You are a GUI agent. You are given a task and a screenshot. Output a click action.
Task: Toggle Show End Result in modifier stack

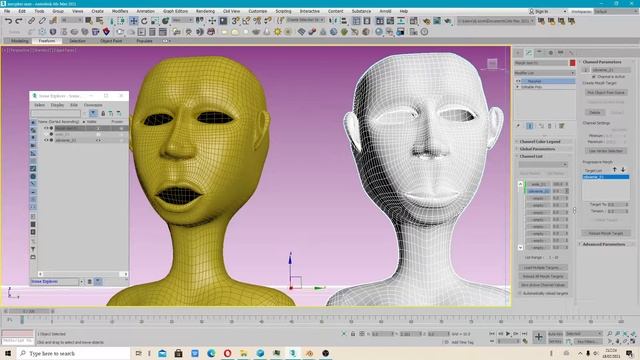530,126
